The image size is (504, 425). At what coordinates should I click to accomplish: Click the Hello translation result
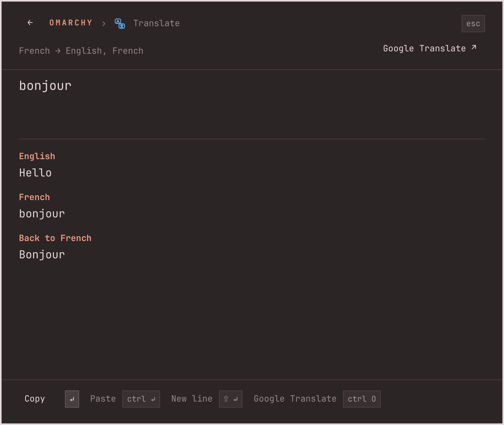(x=35, y=173)
